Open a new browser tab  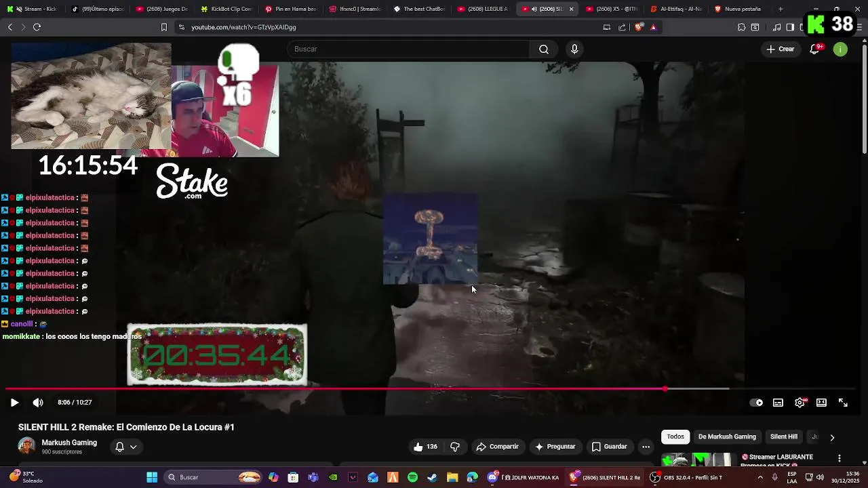click(781, 9)
